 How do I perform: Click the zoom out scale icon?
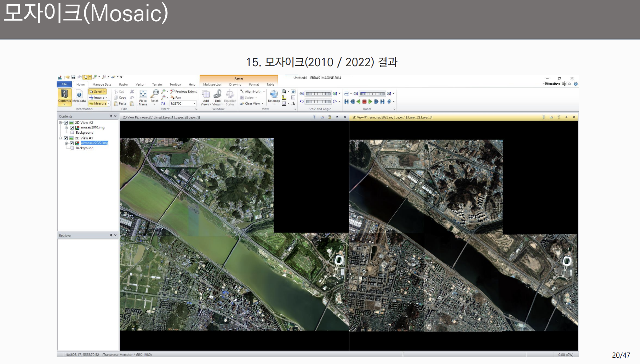(x=302, y=94)
